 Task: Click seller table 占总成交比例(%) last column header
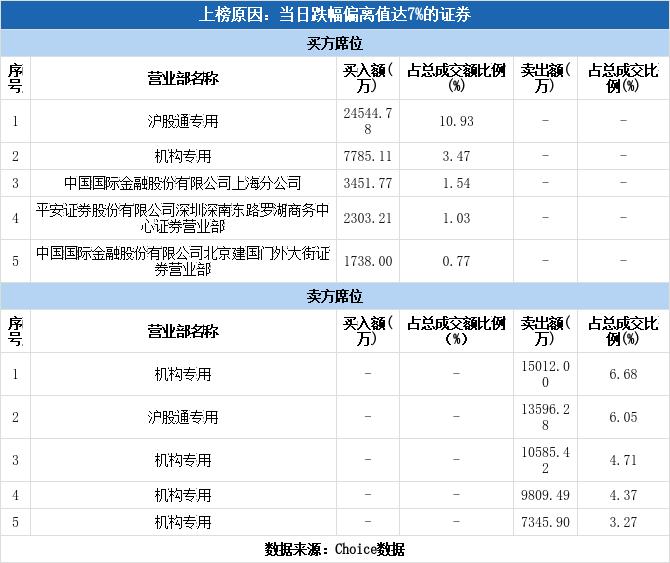point(623,331)
